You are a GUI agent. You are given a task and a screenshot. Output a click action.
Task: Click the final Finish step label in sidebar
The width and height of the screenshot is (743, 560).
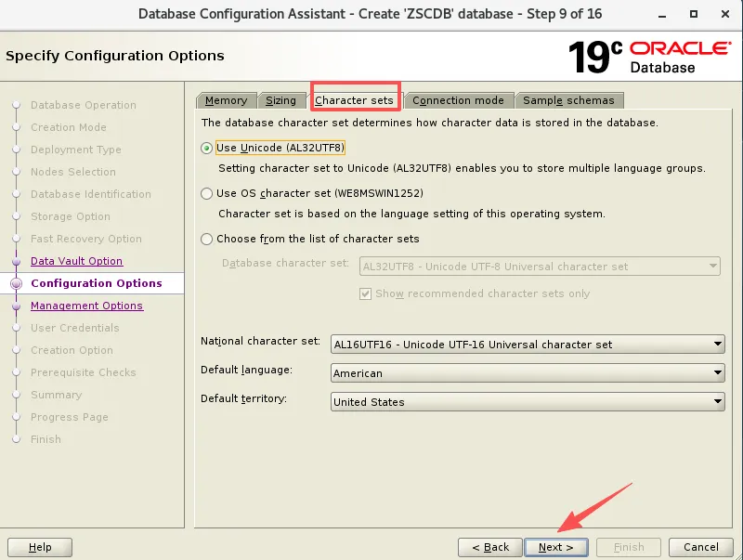click(46, 439)
